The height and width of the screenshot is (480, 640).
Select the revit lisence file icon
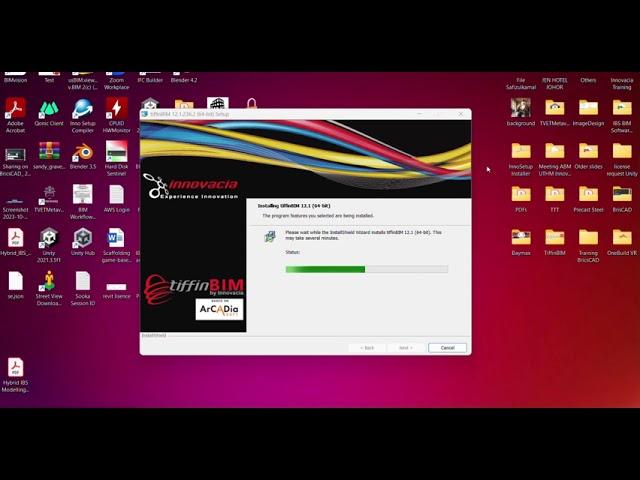click(x=116, y=289)
